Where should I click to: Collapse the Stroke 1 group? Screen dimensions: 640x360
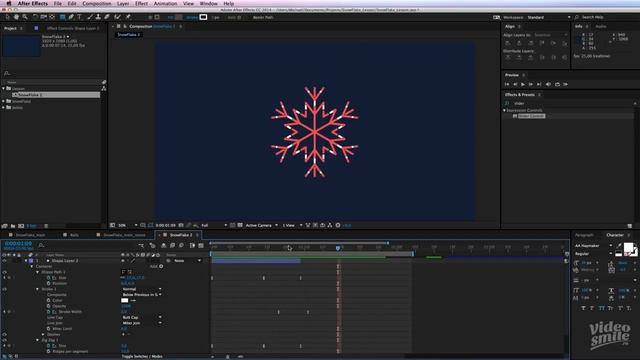coord(38,289)
